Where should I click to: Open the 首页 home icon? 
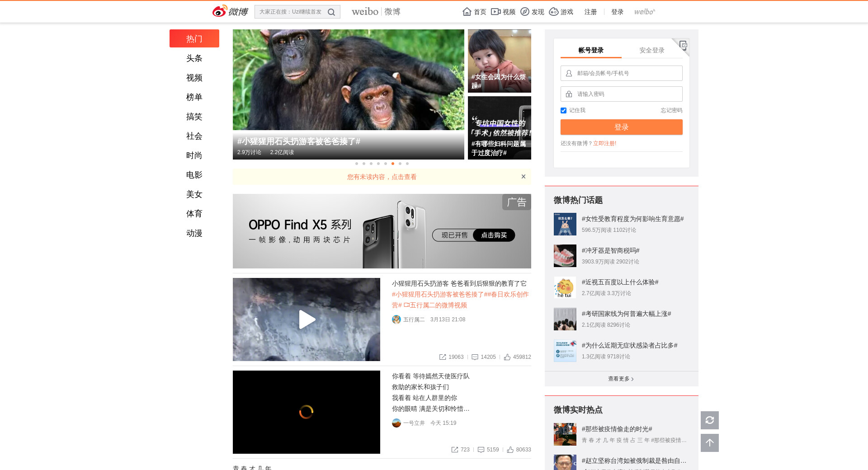467,12
